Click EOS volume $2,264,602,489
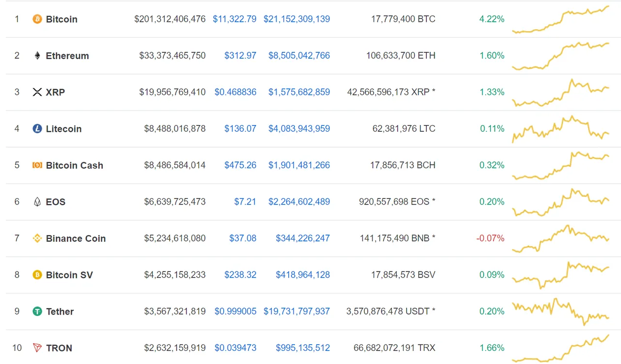Image resolution: width=621 pixels, height=364 pixels. click(x=299, y=202)
